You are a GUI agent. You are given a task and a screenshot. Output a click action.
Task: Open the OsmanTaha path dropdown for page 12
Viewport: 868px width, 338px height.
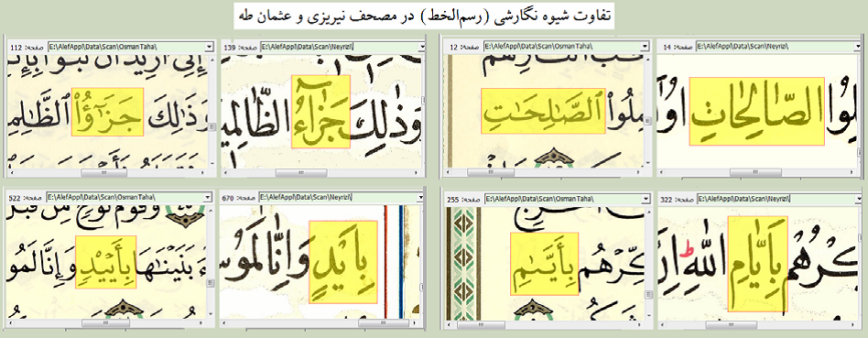646,47
